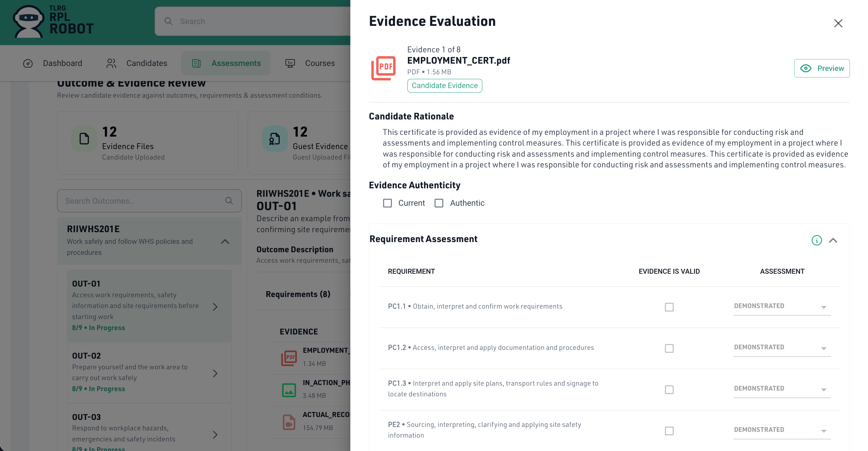The height and width of the screenshot is (451, 868).
Task: Mark evidence valid for PC1.3
Action: tap(669, 390)
